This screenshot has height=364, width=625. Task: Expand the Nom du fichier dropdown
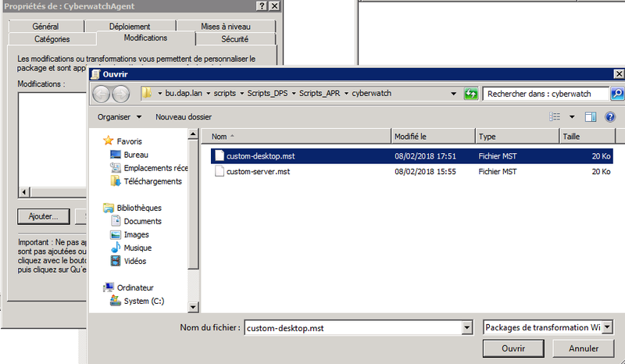click(x=467, y=328)
